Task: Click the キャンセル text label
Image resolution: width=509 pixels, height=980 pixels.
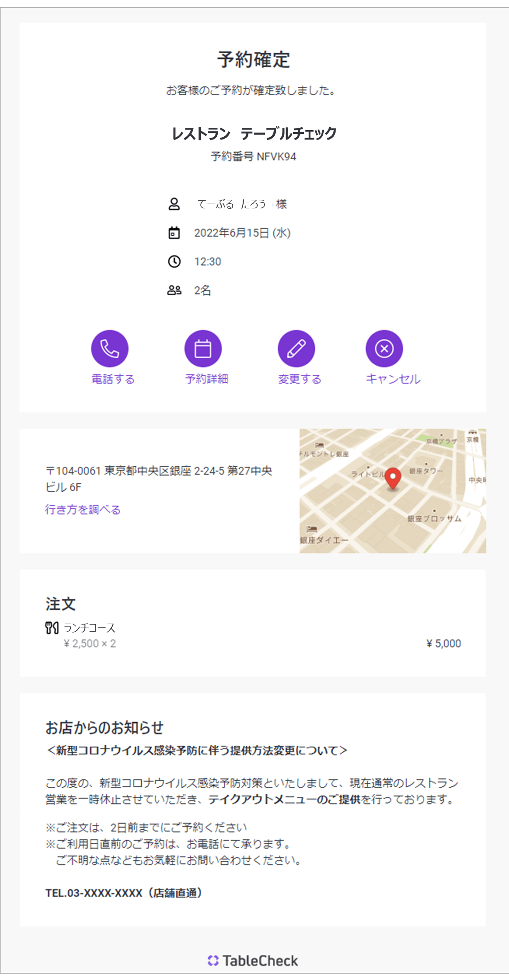Action: 393,379
